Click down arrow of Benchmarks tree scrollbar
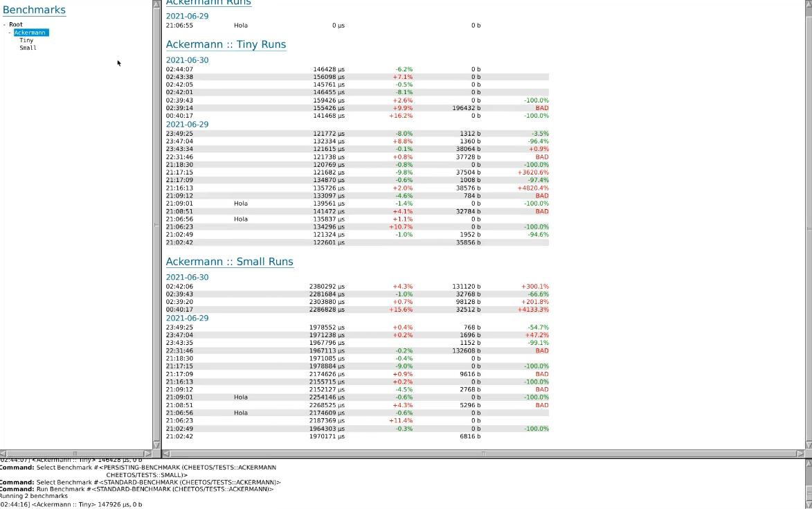Screen dimensions: 812x509 click(156, 444)
